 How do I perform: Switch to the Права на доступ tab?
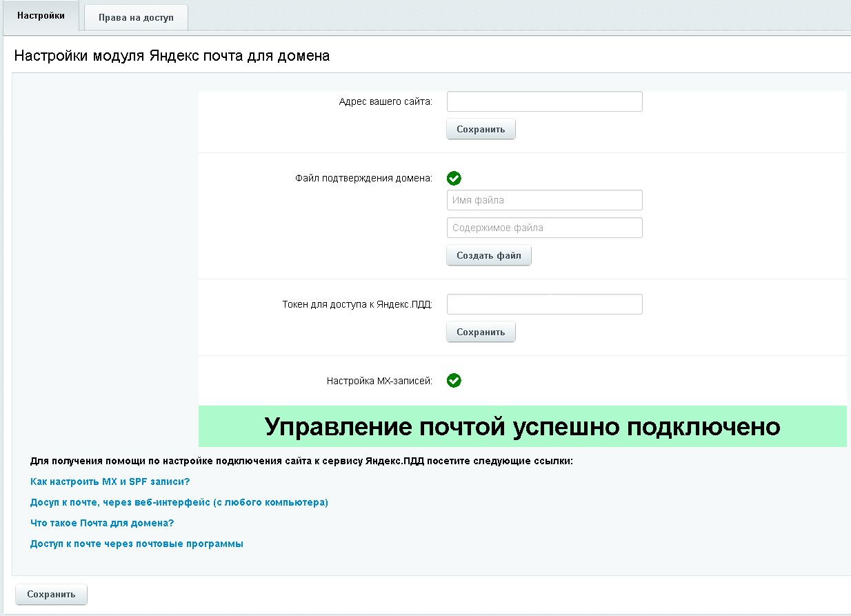135,17
